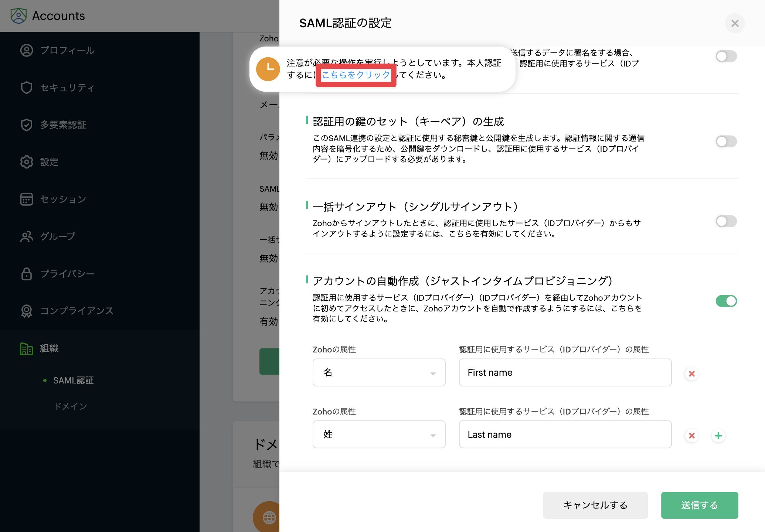Toggle the data signing switch at top
The width and height of the screenshot is (765, 532).
726,56
